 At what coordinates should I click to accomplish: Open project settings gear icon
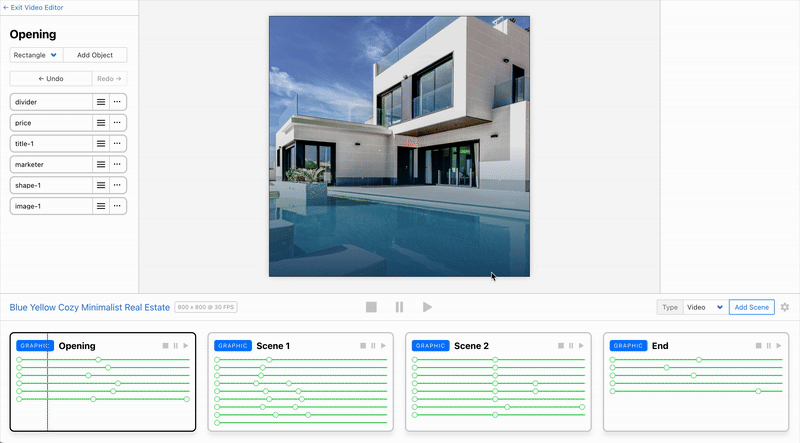[784, 307]
